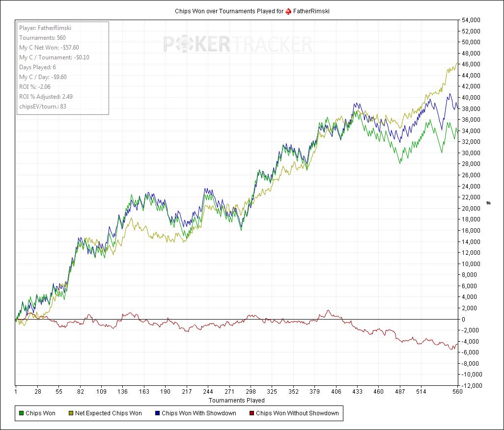Toggle 'Chips Won Without Showdown' legend label
This screenshot has width=504, height=430.
click(x=297, y=413)
